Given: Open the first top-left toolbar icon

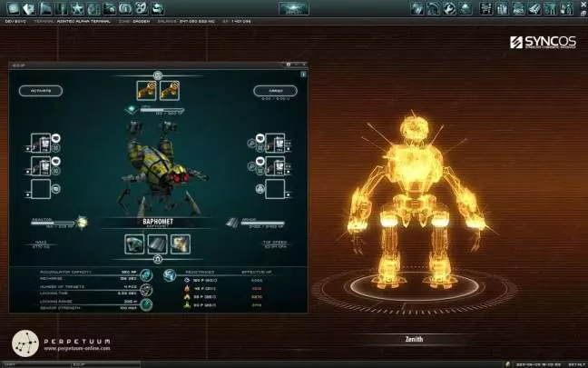Looking at the screenshot, I should 13,8.
